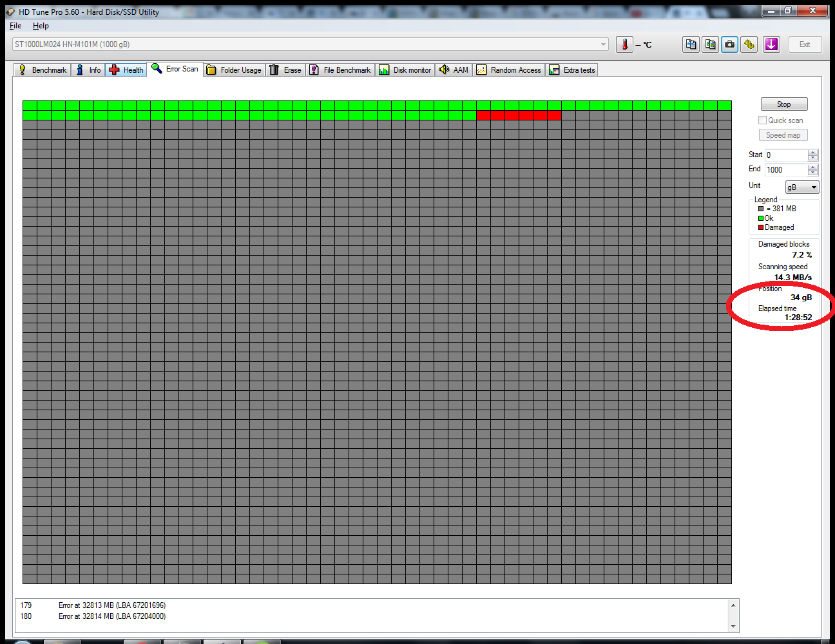Decrease the Start value with down arrow
The width and height of the screenshot is (835, 644).
pyautogui.click(x=812, y=158)
